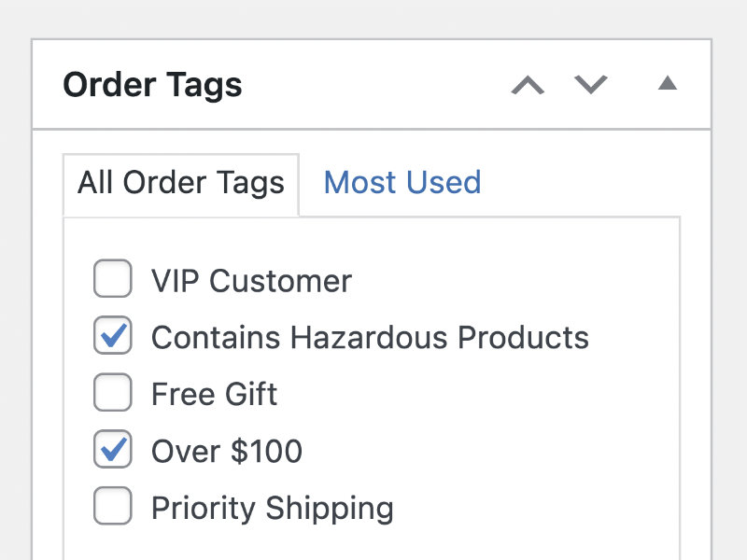Uncheck the Contains Hazardous Products checkbox
The height and width of the screenshot is (560, 747).
[x=113, y=337]
